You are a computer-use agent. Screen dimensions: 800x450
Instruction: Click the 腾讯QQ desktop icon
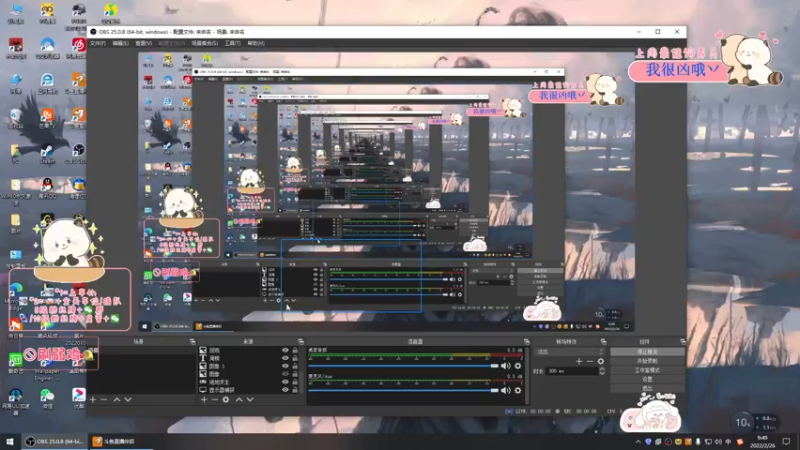[47, 188]
